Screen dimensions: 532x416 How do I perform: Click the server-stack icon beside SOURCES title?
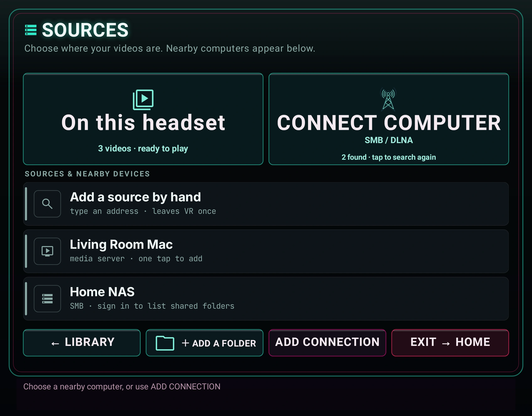pos(31,30)
